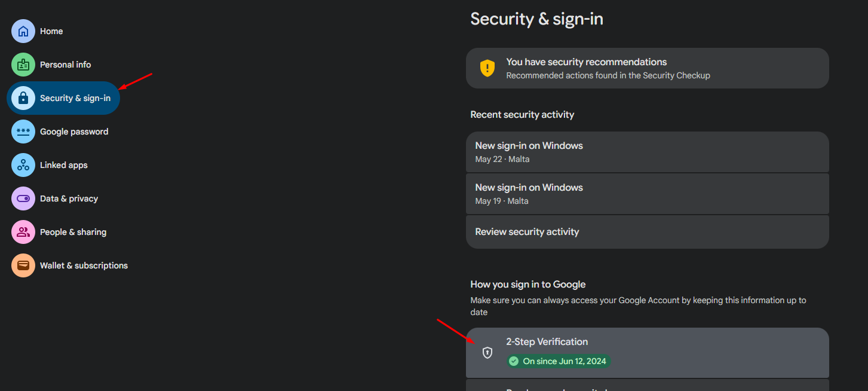Click the yellow security warning shield icon
The height and width of the screenshot is (391, 868).
click(x=487, y=68)
